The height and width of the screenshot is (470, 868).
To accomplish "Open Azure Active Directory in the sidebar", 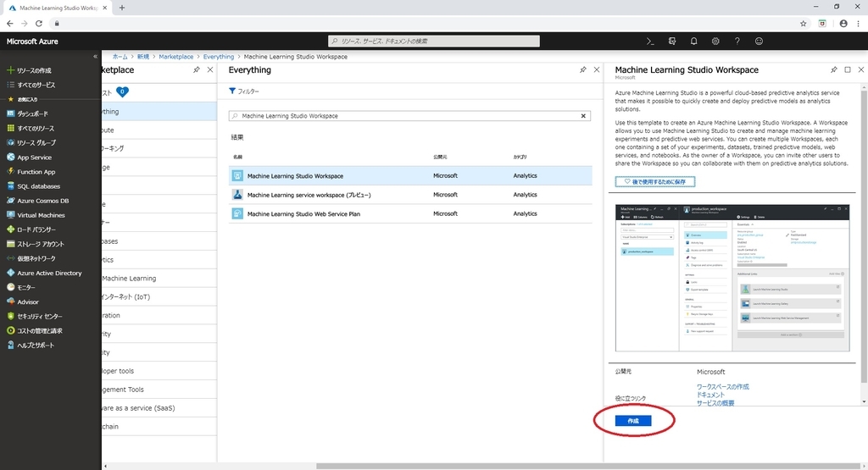I will click(x=50, y=274).
